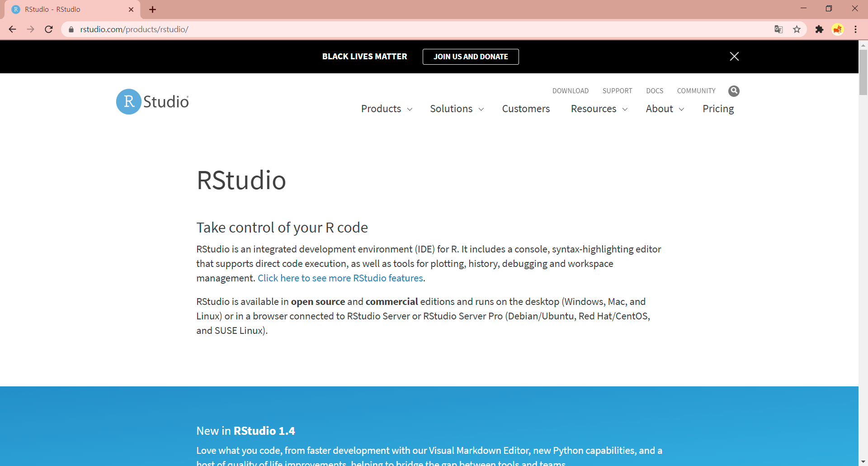Close the RStudio browser tab

click(x=131, y=10)
